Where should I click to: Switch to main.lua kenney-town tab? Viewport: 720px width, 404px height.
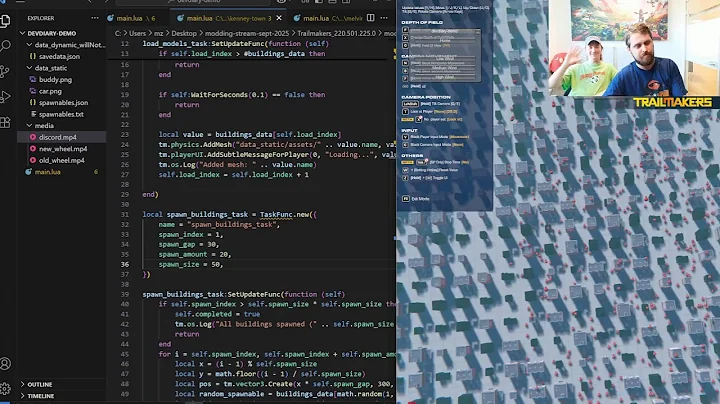(230, 18)
